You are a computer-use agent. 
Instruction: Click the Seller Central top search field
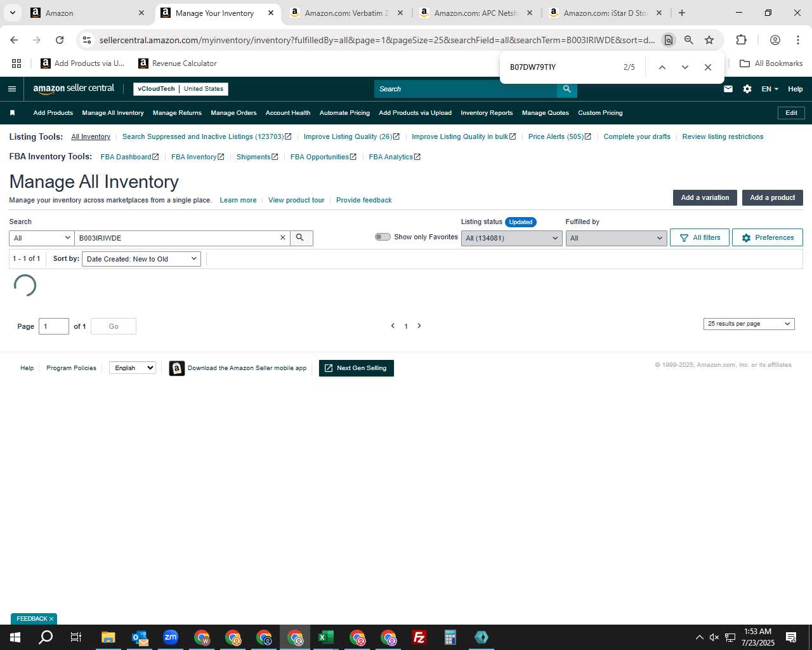coord(465,89)
